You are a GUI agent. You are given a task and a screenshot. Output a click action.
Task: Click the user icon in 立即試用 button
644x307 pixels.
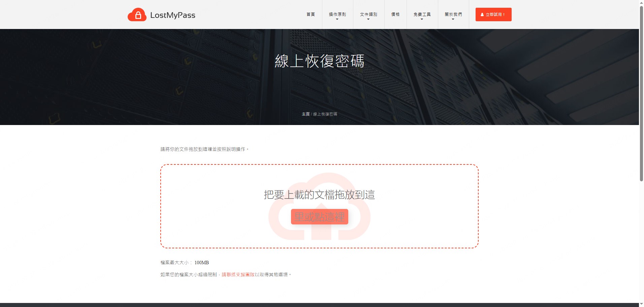coord(482,14)
